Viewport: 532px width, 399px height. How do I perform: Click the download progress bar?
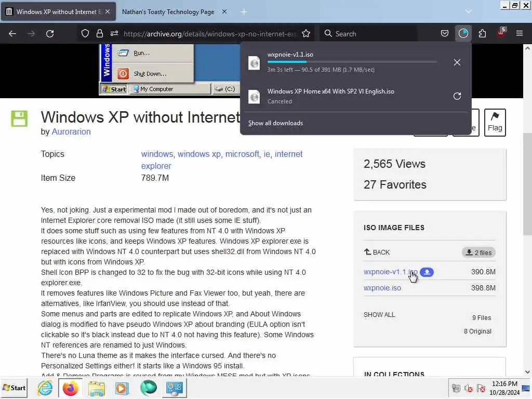coord(352,62)
